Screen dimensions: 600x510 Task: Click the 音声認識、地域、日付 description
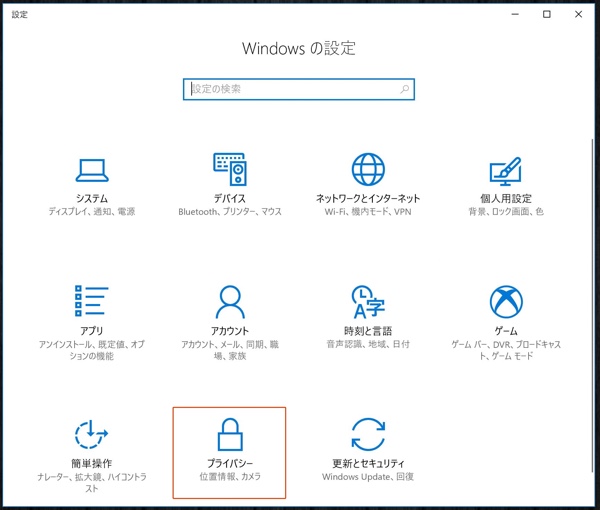(368, 344)
